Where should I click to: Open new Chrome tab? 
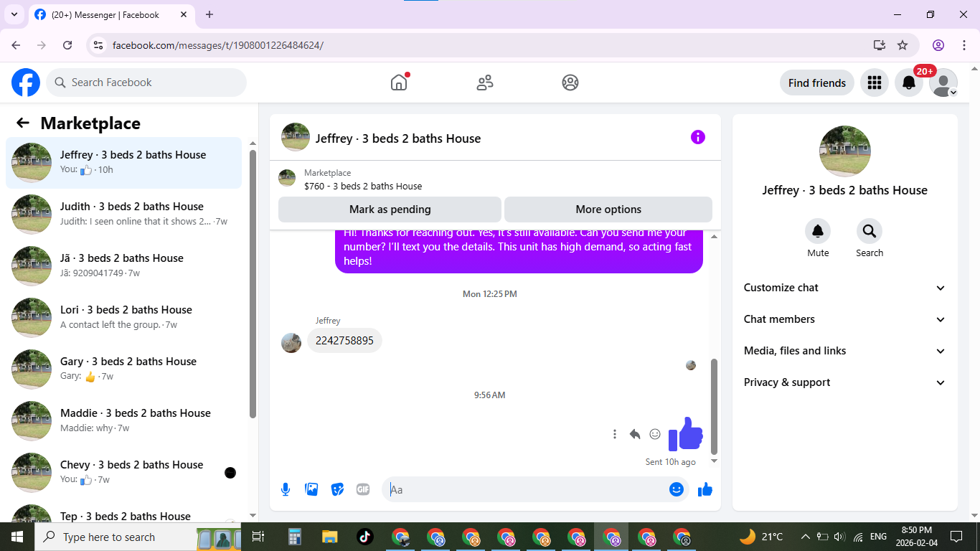[209, 14]
